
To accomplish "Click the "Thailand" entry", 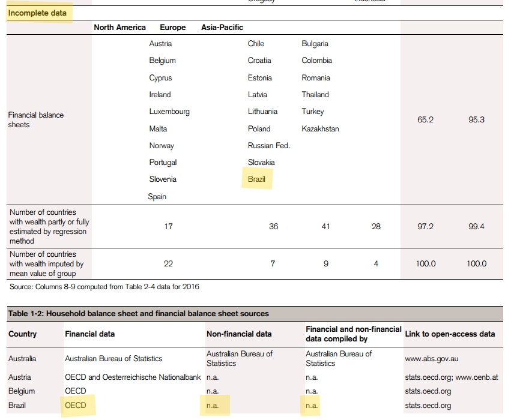I will coord(315,94).
